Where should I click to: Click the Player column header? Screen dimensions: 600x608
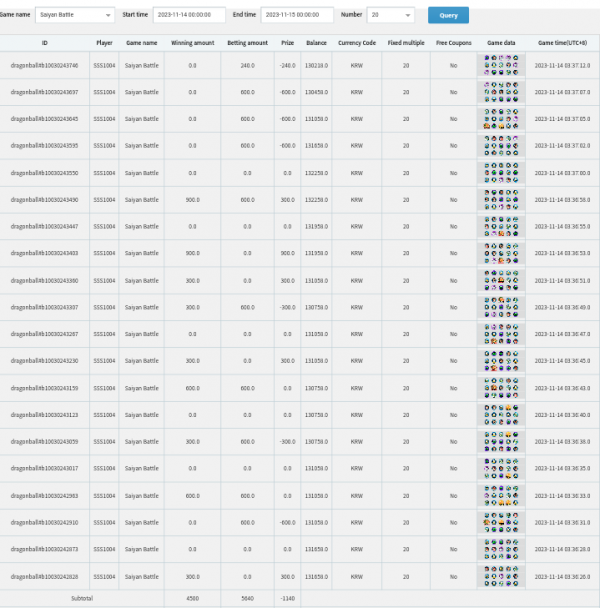(104, 43)
